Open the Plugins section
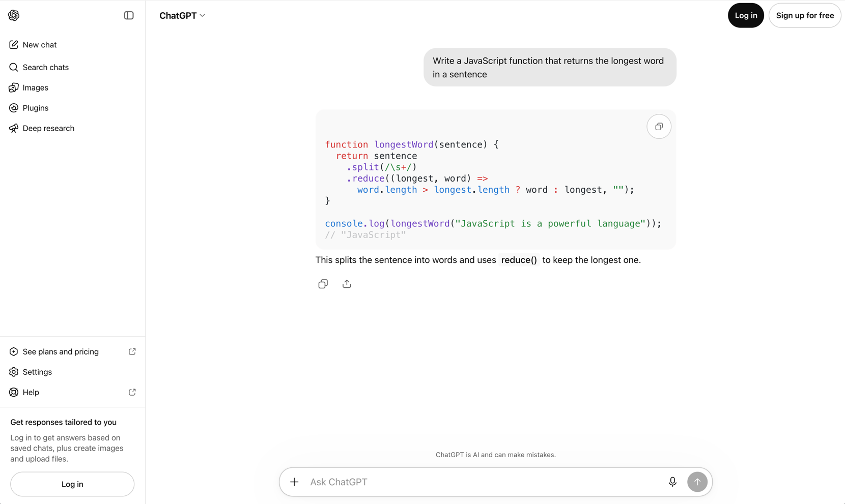The image size is (845, 504). (72, 108)
